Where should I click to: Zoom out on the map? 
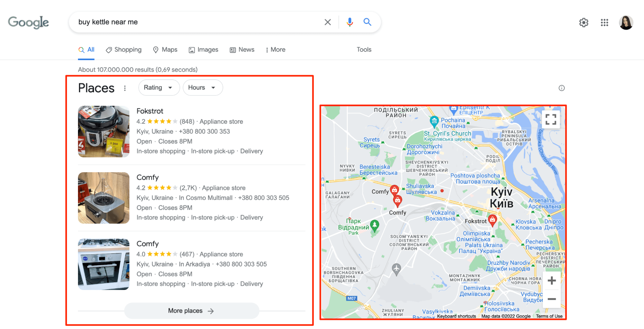click(552, 299)
